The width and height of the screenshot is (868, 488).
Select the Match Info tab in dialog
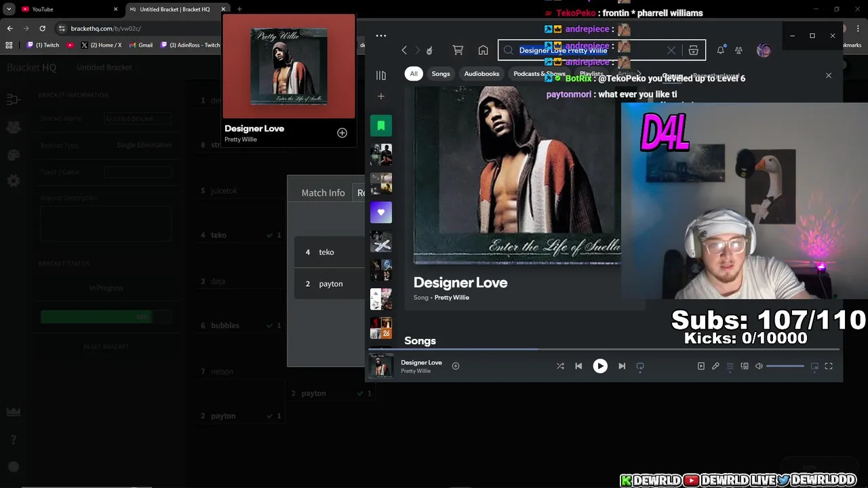pos(323,192)
